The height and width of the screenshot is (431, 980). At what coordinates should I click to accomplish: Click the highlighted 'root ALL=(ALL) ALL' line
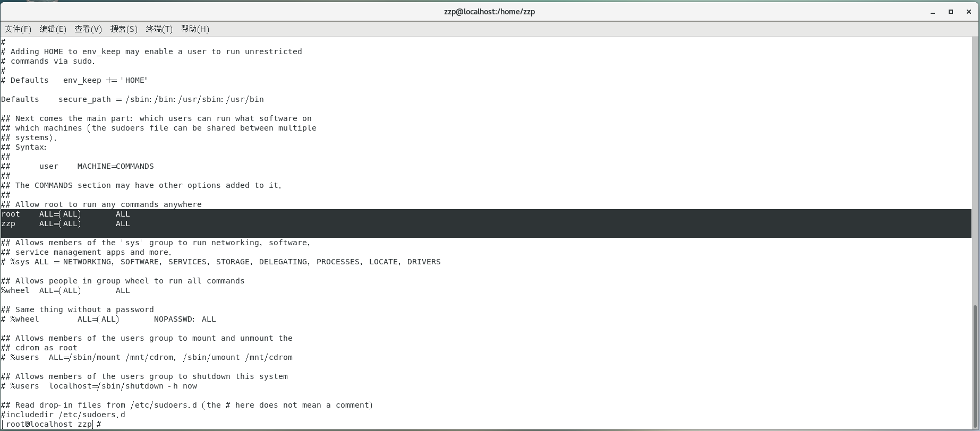66,214
